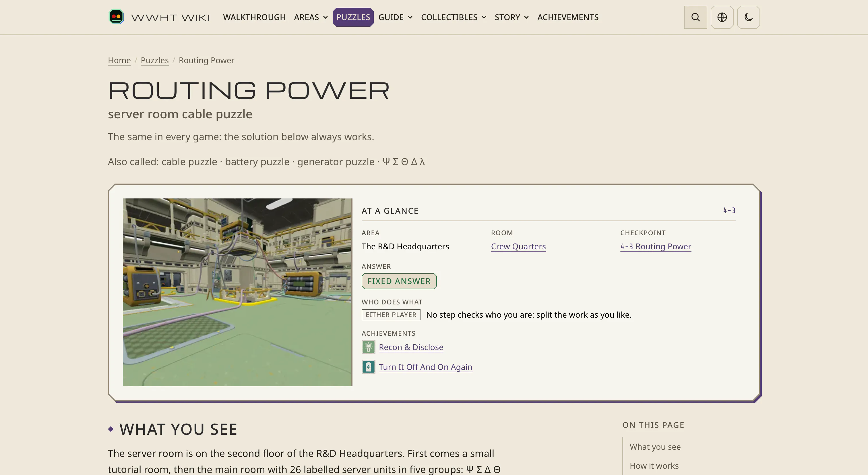Screen dimensions: 868x475
Task: Expand the Story dropdown menu
Action: tap(511, 17)
